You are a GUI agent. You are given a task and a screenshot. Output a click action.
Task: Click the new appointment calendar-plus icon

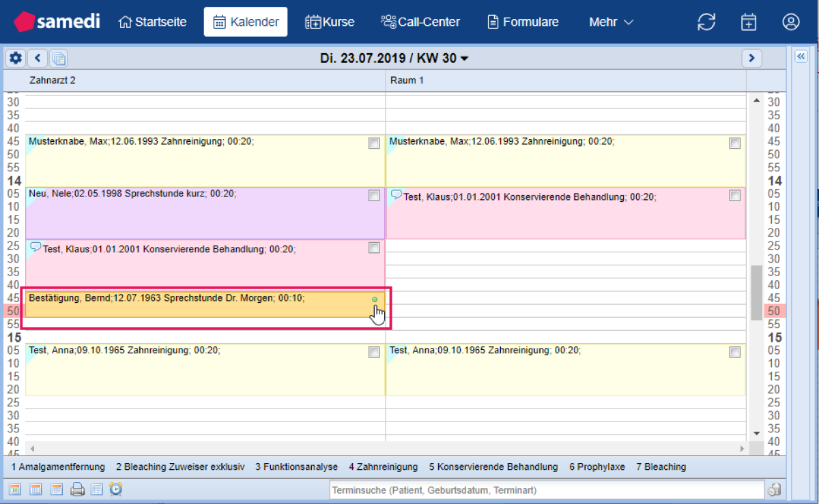(x=749, y=22)
